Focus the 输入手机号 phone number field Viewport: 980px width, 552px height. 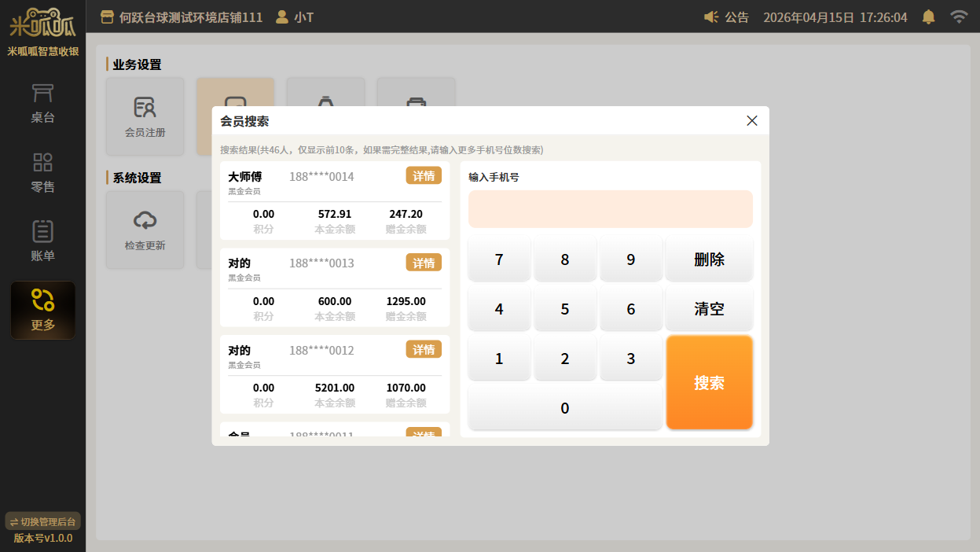pos(610,208)
